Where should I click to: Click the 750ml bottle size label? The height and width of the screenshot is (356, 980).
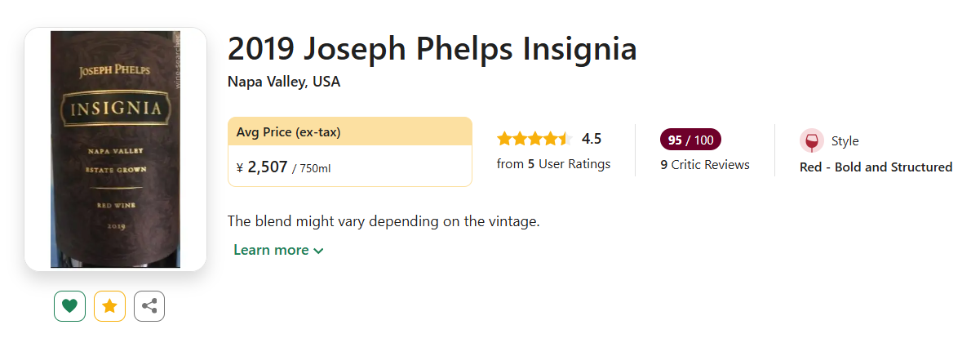click(315, 168)
